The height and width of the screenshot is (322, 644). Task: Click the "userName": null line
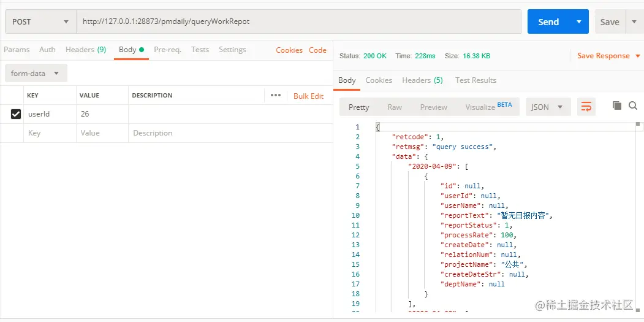pos(474,205)
